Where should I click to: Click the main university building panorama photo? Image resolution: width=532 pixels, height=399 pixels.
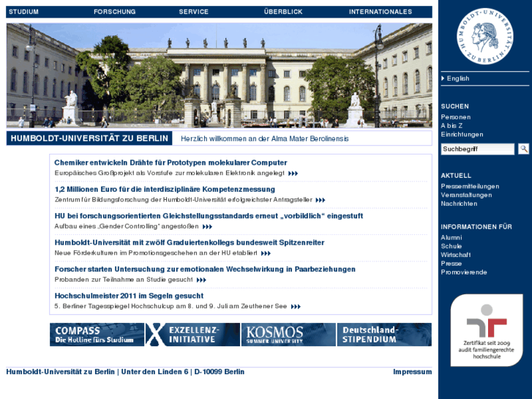pyautogui.click(x=220, y=75)
